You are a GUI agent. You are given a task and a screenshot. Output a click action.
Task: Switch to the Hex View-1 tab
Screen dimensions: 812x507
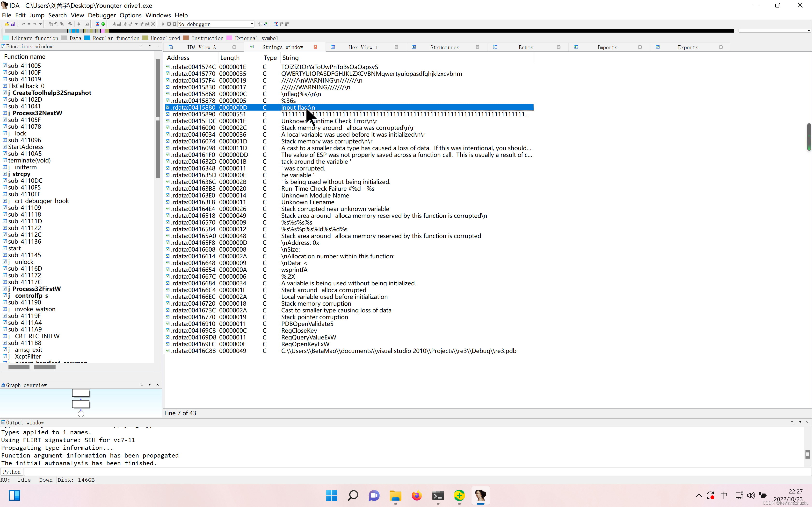[x=363, y=47]
